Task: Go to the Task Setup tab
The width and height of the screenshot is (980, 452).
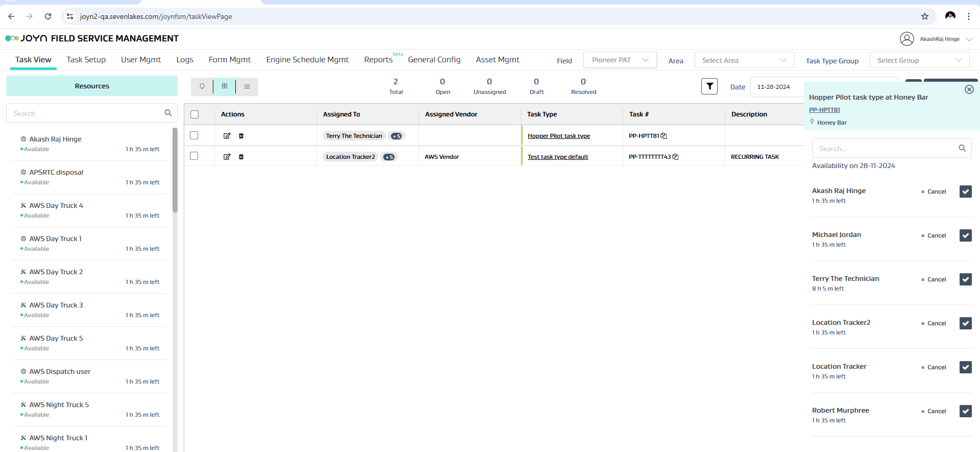Action: point(86,60)
